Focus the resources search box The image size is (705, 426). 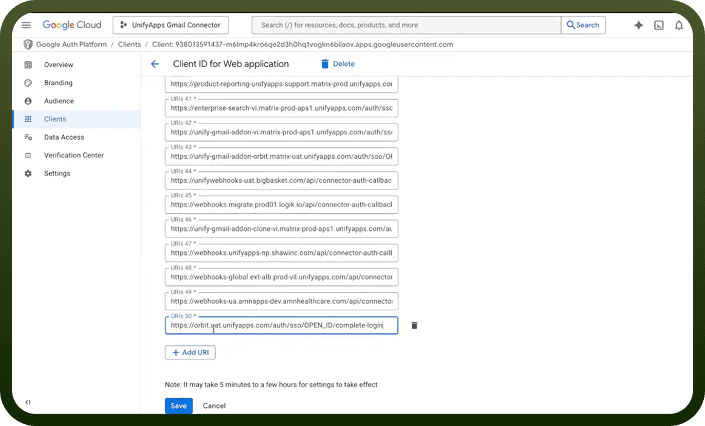pyautogui.click(x=406, y=25)
